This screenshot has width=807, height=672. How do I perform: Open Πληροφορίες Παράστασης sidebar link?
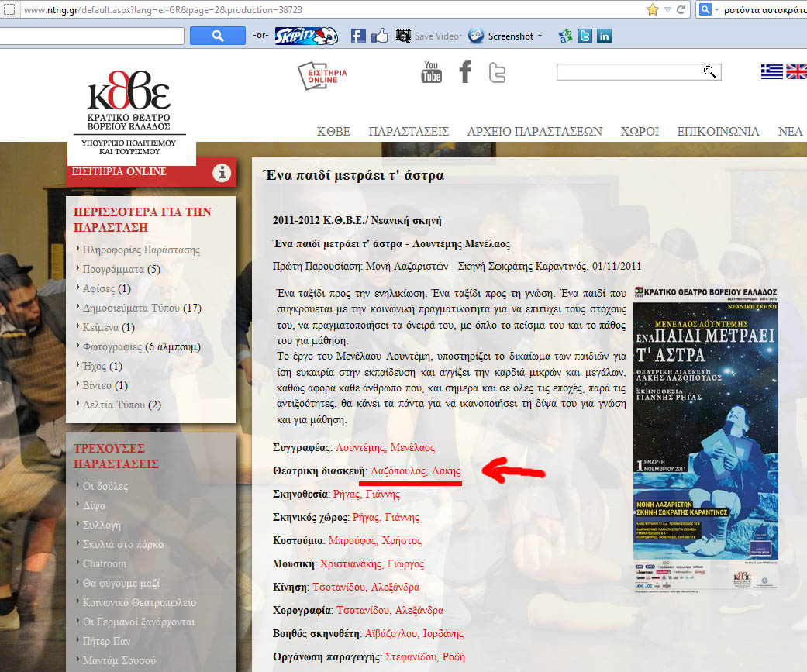coord(141,250)
